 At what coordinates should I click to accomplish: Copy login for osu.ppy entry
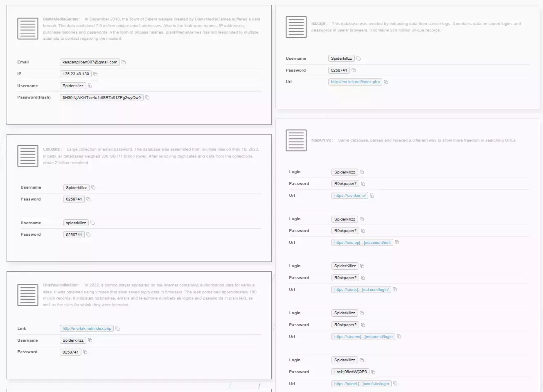[362, 219]
